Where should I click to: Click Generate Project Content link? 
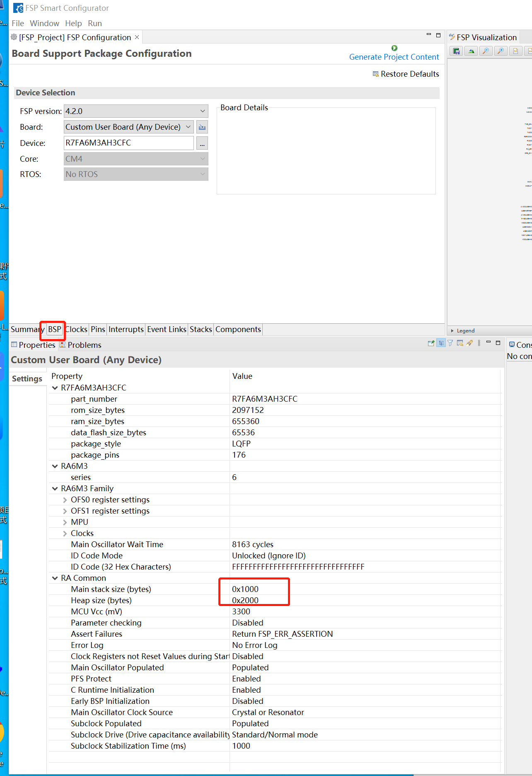[394, 57]
